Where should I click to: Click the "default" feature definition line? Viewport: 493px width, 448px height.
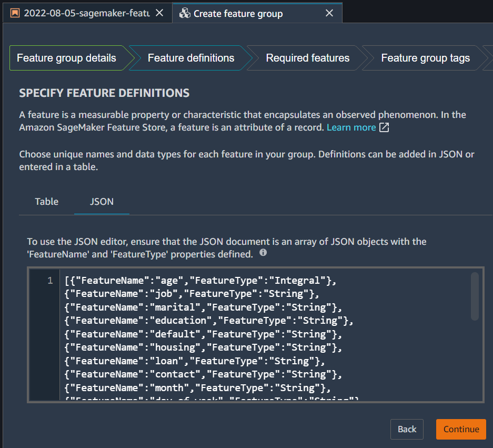(x=203, y=334)
